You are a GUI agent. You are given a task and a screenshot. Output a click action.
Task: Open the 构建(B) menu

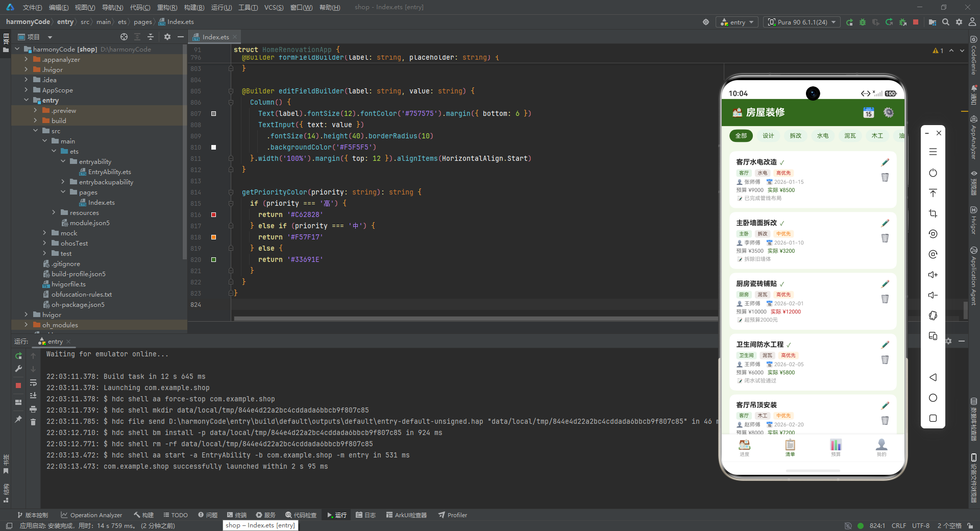tap(194, 7)
